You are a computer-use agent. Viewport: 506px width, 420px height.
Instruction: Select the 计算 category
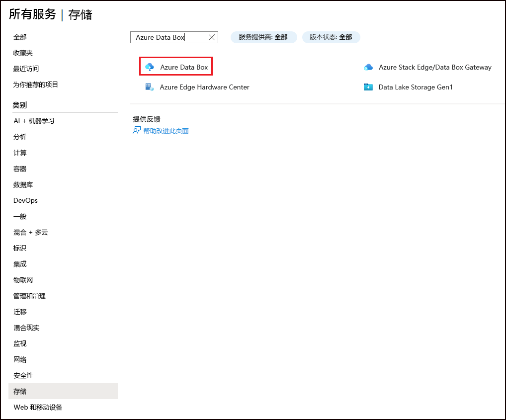[x=20, y=153]
